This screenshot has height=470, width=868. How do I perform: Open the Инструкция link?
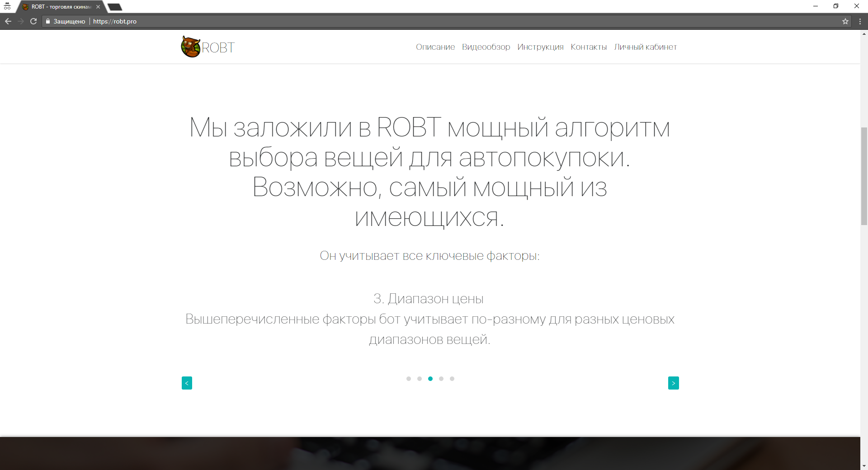point(540,47)
